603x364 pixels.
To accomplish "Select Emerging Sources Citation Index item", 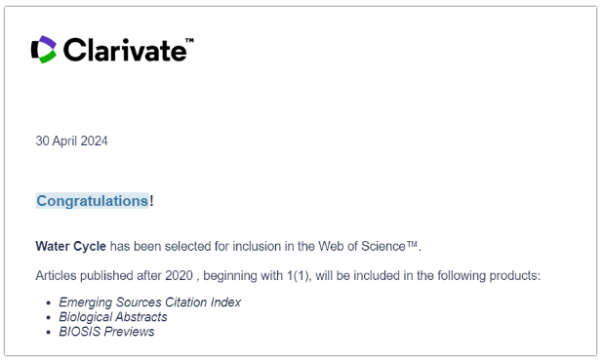I will tap(150, 303).
